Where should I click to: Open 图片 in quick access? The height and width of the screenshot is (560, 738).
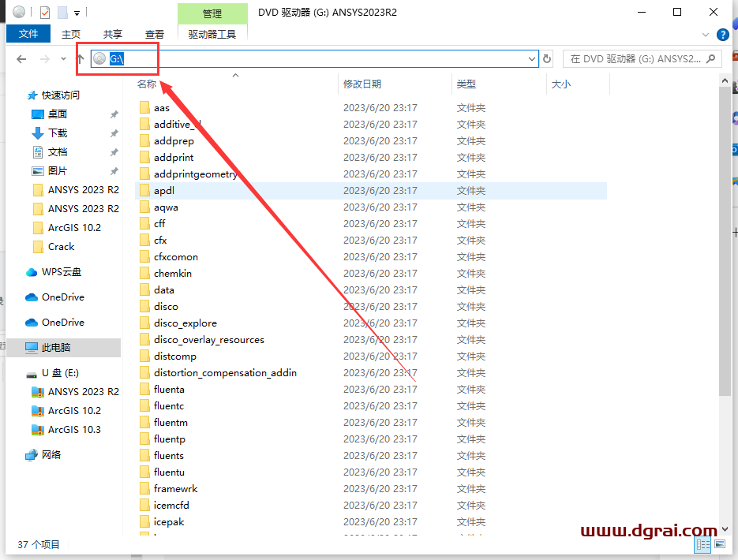58,170
